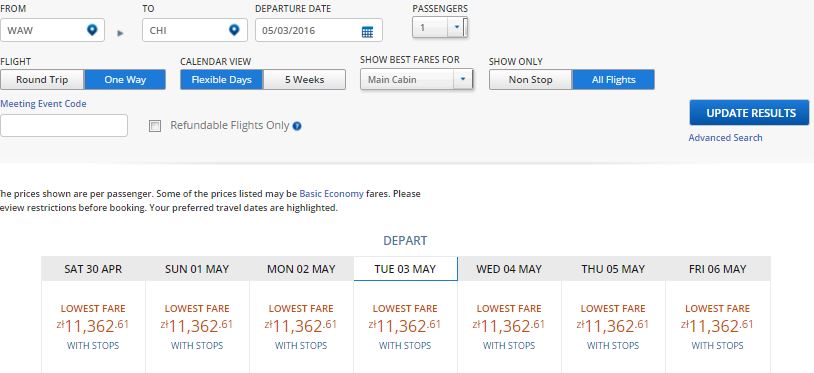Click the arrow icon between FROM and TO
Viewport: 814px width, 373px height.
click(120, 33)
